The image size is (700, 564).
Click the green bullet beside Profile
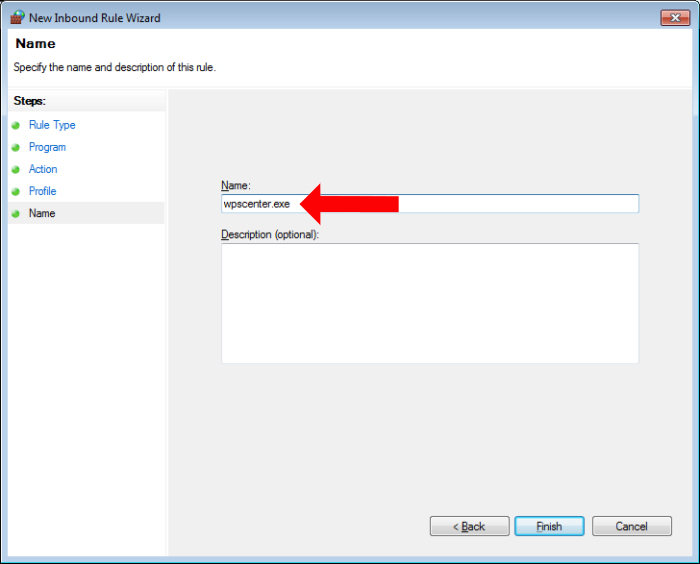point(16,192)
